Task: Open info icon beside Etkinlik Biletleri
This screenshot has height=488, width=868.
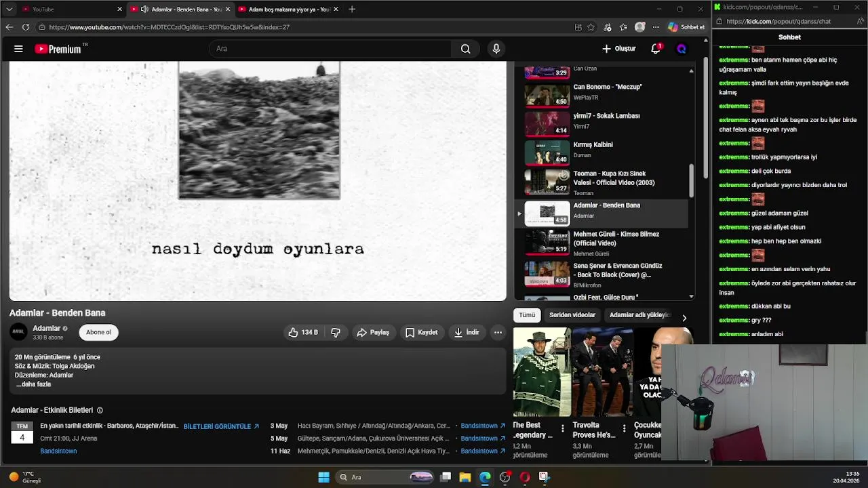Action: 100,410
